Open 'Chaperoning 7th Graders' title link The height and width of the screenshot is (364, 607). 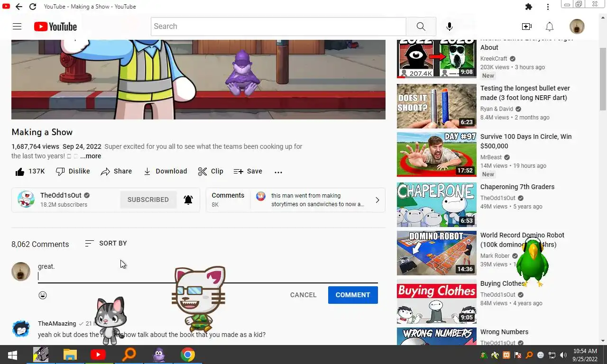(x=517, y=187)
